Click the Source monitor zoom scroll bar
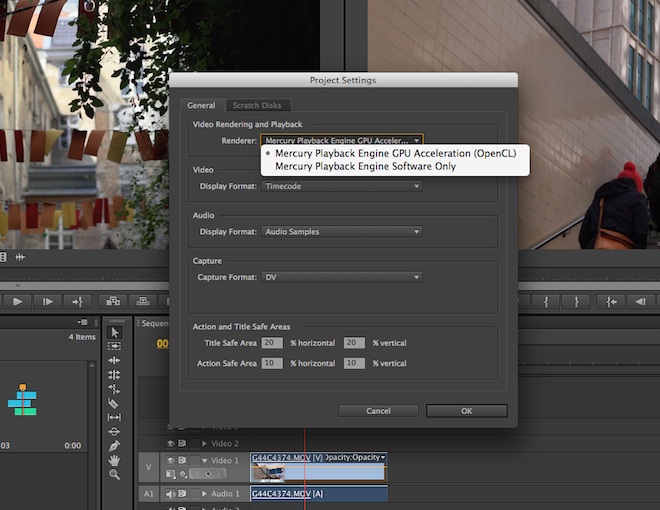This screenshot has height=510, width=660. point(84,286)
